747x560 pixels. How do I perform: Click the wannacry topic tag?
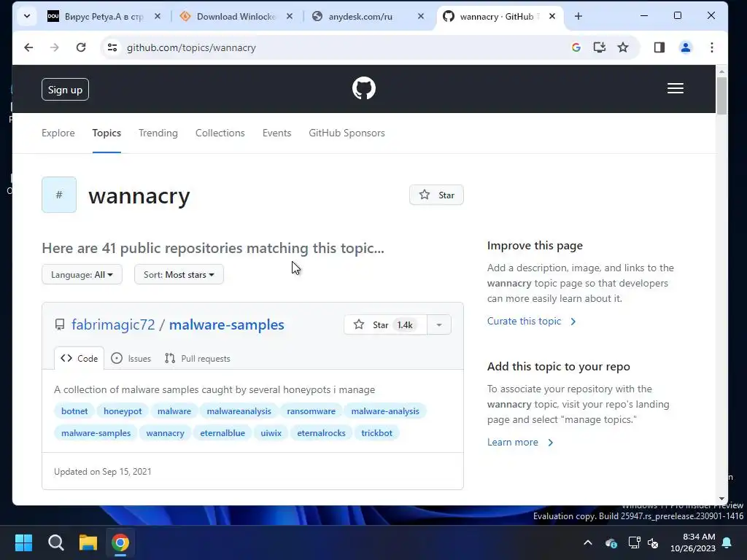click(166, 433)
